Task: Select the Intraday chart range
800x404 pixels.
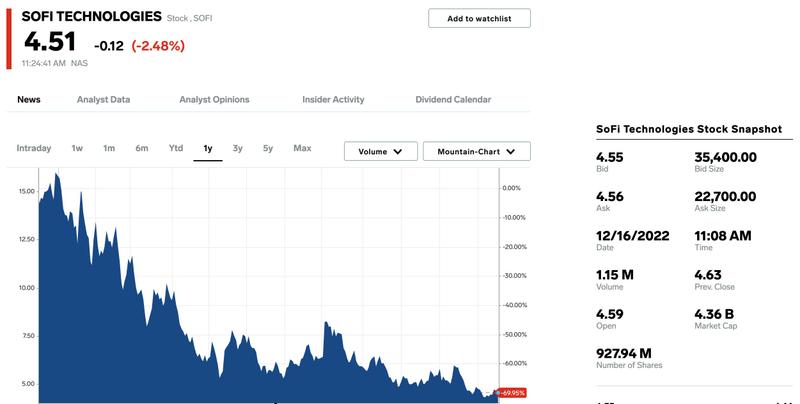Action: [34, 148]
